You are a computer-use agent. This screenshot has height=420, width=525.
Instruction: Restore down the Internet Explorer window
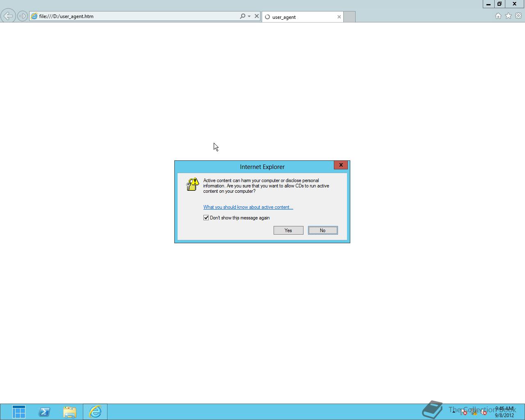tap(500, 4)
